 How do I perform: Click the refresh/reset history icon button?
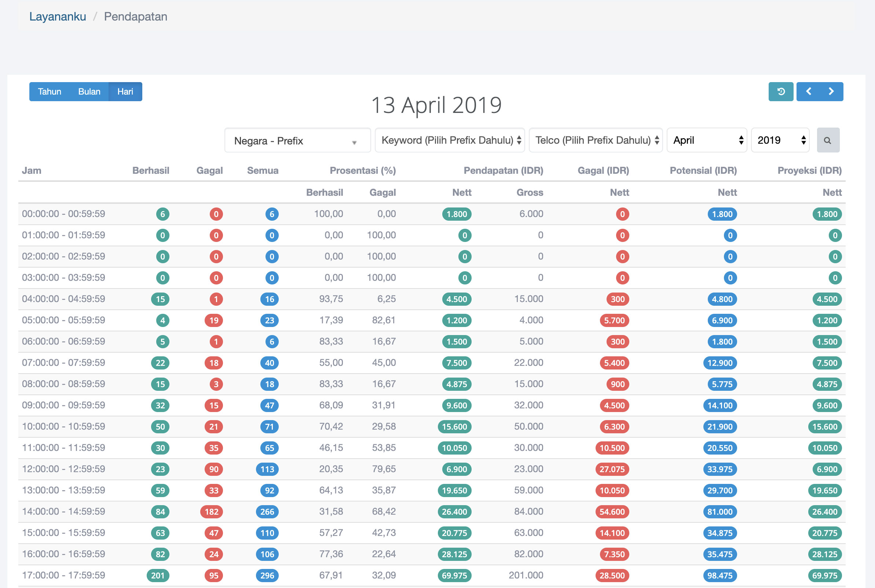[780, 92]
